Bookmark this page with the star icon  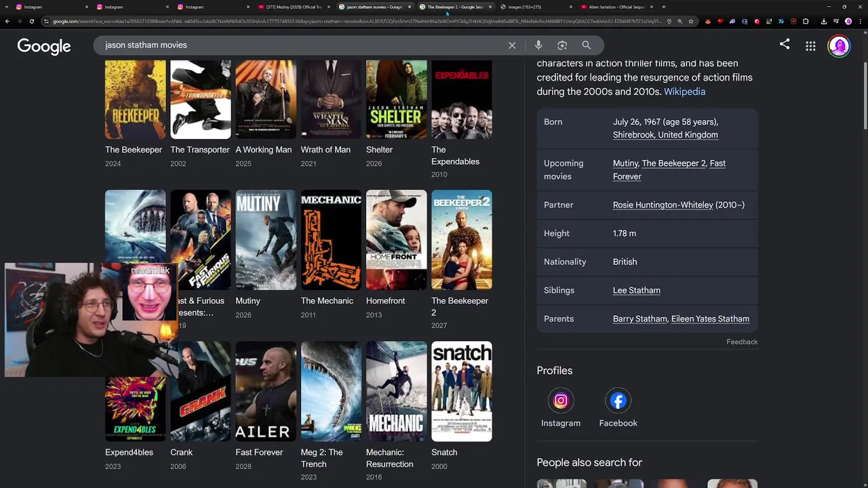[691, 21]
